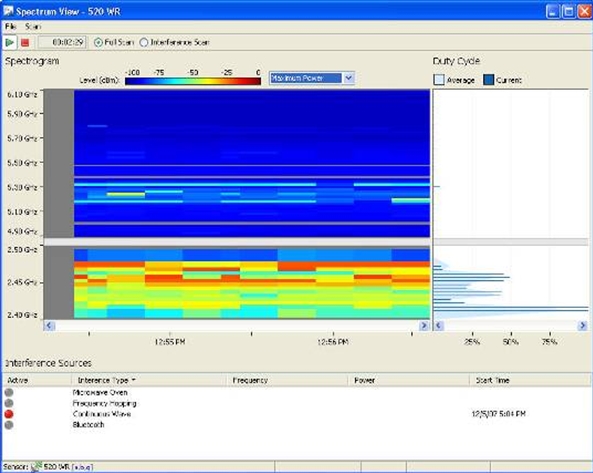Screen dimensions: 593x473
Task: Open the Maximum Power dropdown
Action: coord(349,78)
